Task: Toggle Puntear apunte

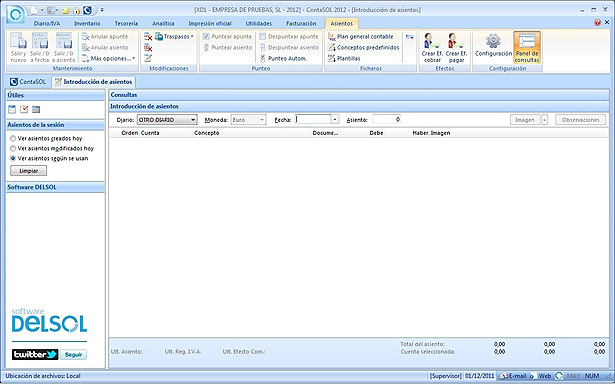Action: pyautogui.click(x=227, y=36)
